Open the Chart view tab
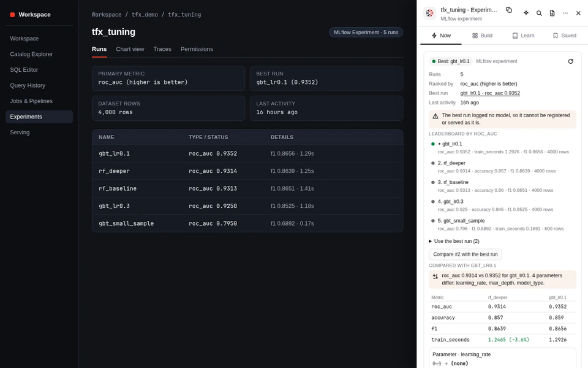This screenshot has height=368, width=588. (130, 49)
